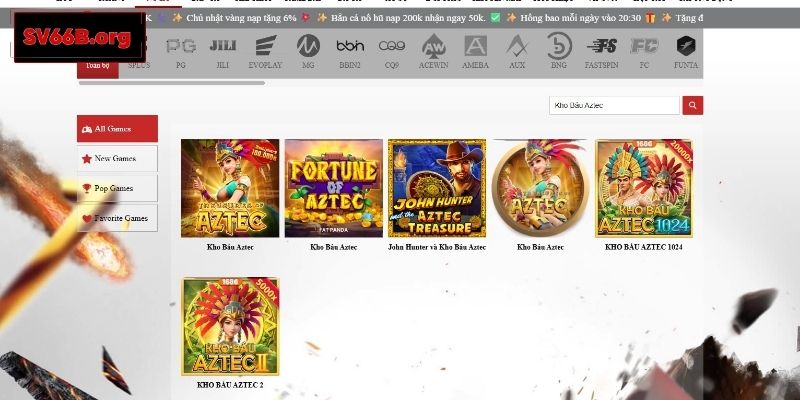Open the New Games category
The image size is (800, 400).
tap(117, 158)
